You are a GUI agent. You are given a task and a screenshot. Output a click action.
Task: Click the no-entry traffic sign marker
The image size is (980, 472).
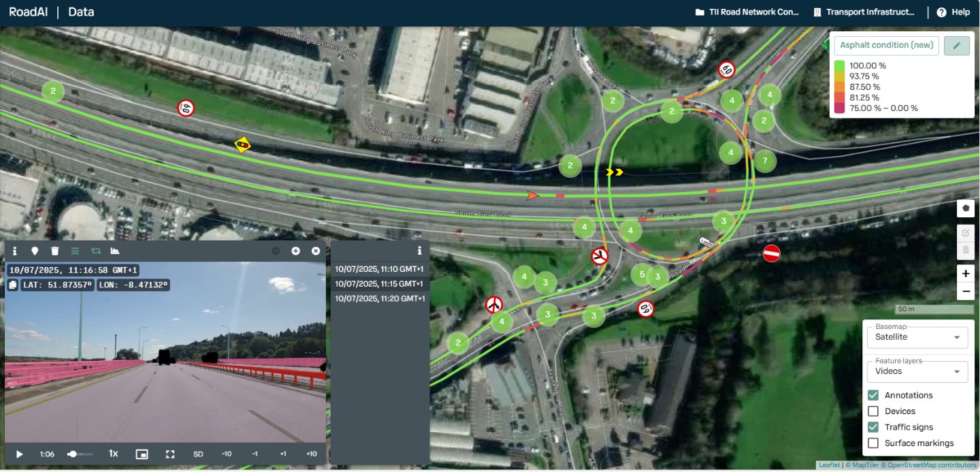tap(771, 253)
